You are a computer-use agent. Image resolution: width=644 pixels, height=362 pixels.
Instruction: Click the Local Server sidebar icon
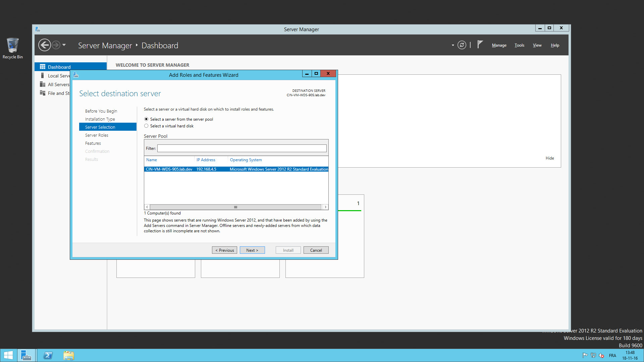(x=43, y=75)
